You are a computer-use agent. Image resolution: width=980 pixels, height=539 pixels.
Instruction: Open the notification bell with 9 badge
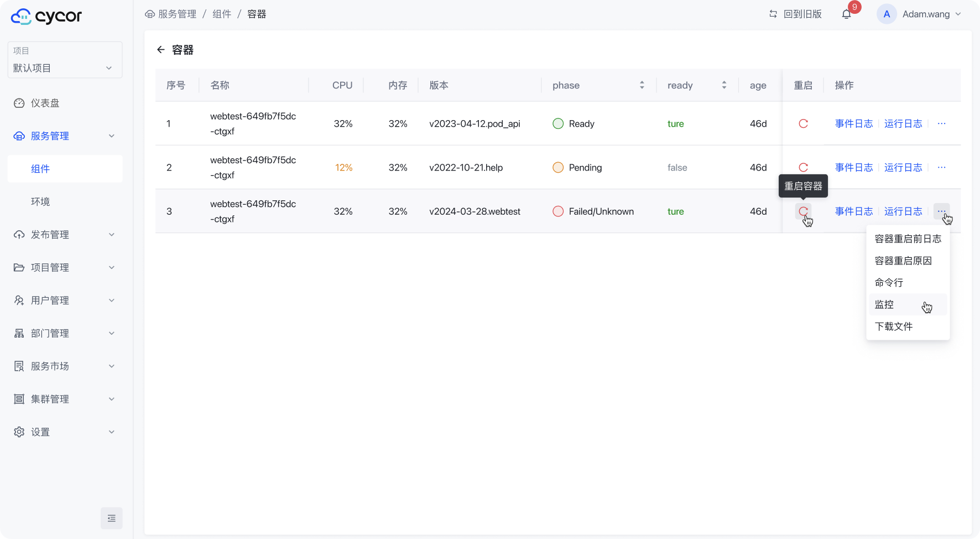coord(846,14)
